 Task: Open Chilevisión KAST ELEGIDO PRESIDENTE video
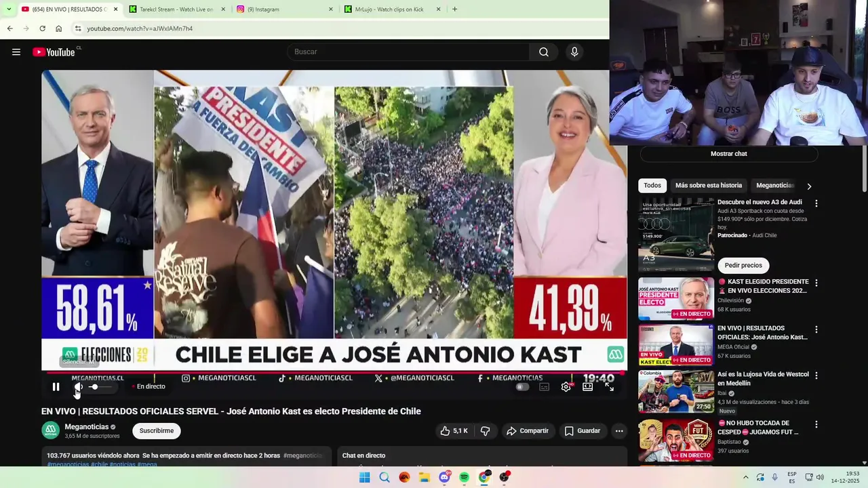tap(676, 298)
